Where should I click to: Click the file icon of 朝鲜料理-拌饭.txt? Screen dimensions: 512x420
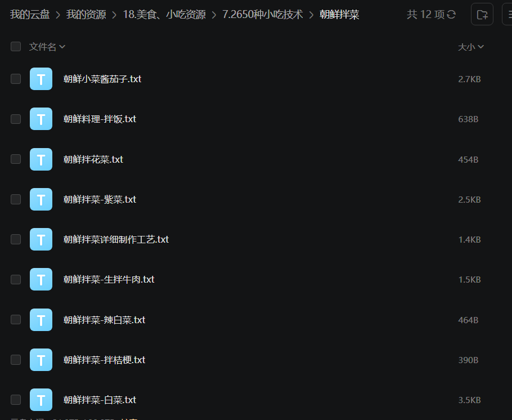click(x=41, y=119)
